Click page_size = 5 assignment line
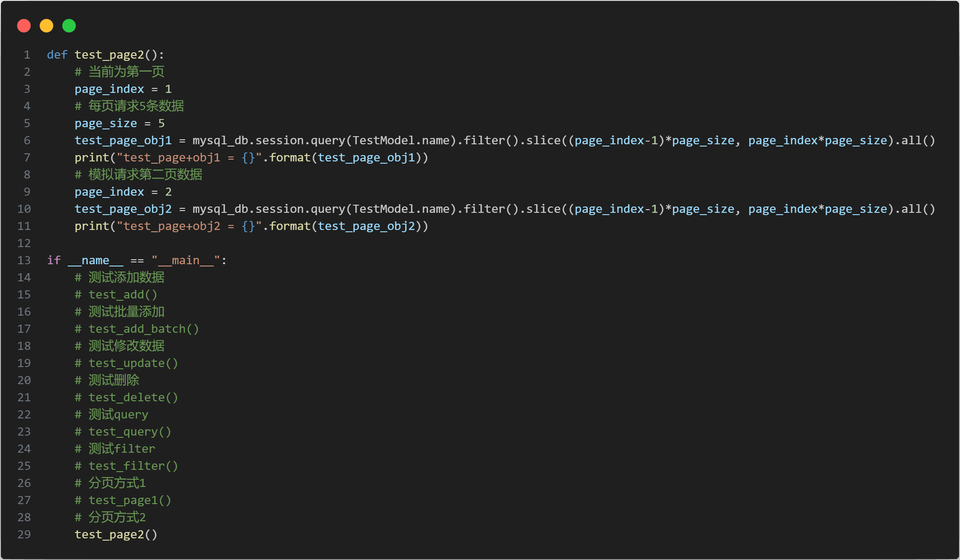 pos(119,124)
